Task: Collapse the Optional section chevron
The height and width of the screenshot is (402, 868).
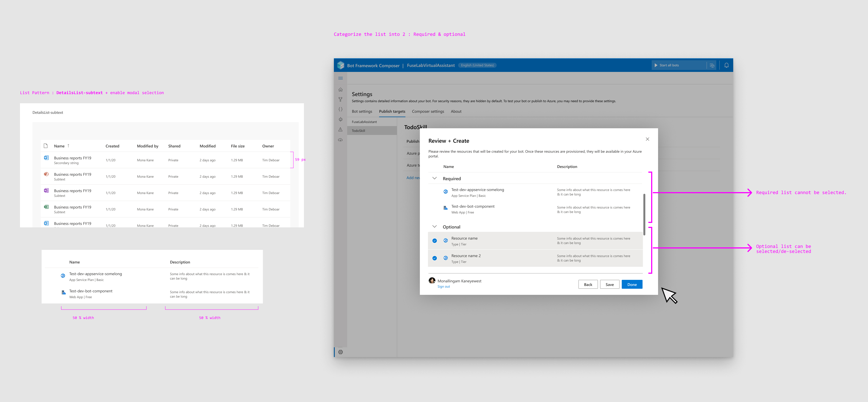Action: pyautogui.click(x=434, y=226)
